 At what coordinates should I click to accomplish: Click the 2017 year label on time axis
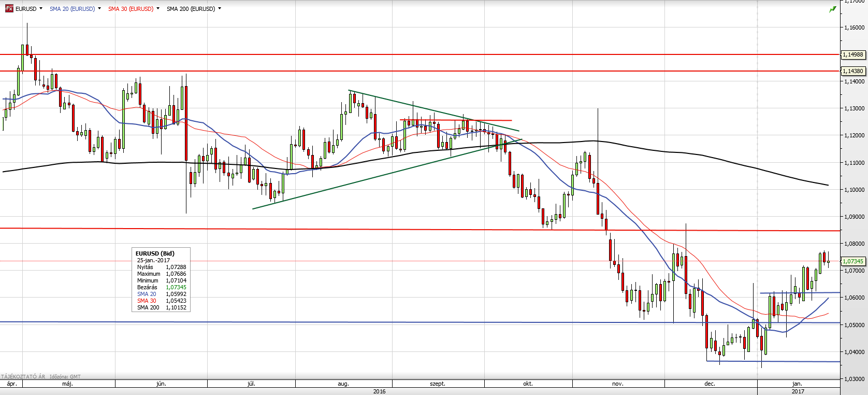[798, 391]
